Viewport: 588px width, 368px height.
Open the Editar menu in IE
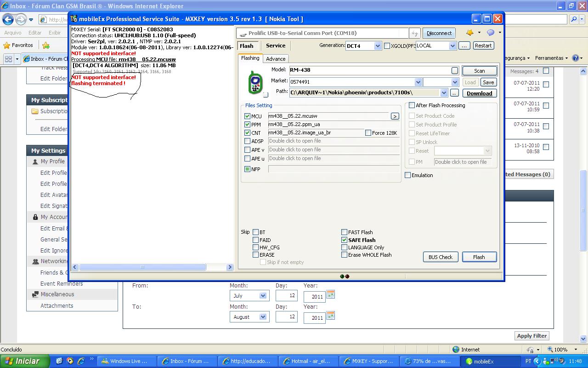click(35, 33)
